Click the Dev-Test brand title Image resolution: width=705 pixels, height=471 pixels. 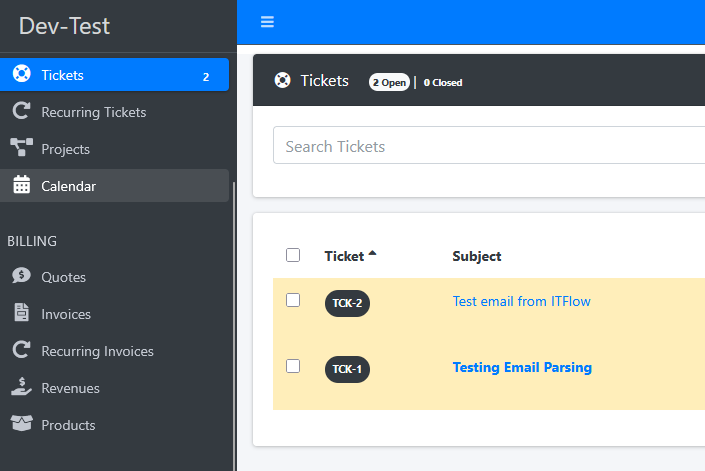(x=64, y=26)
